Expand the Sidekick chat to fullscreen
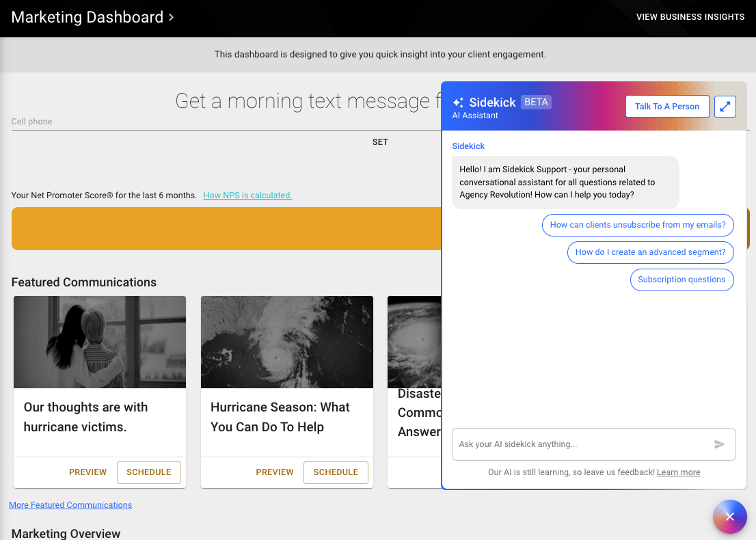The height and width of the screenshot is (540, 756). coord(725,106)
